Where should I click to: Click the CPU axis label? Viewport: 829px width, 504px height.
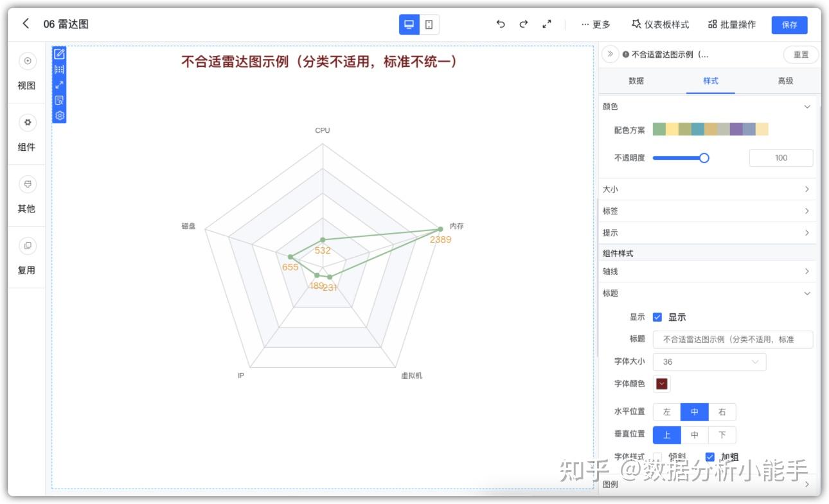pyautogui.click(x=323, y=130)
